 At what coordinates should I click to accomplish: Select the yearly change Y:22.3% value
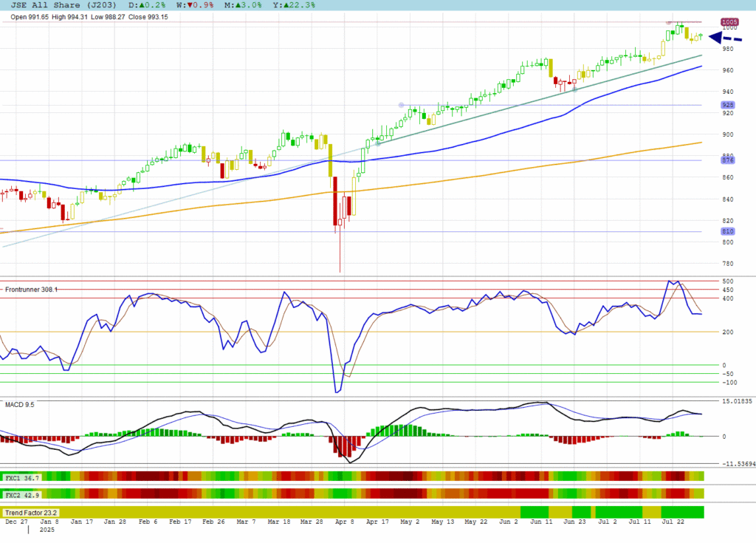coord(294,5)
